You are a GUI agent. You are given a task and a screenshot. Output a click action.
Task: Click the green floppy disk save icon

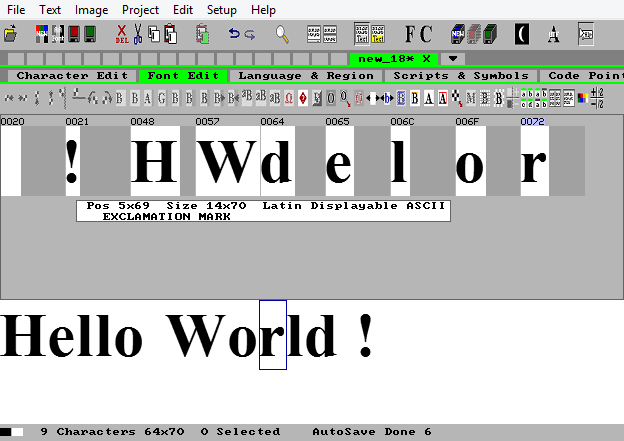90,33
